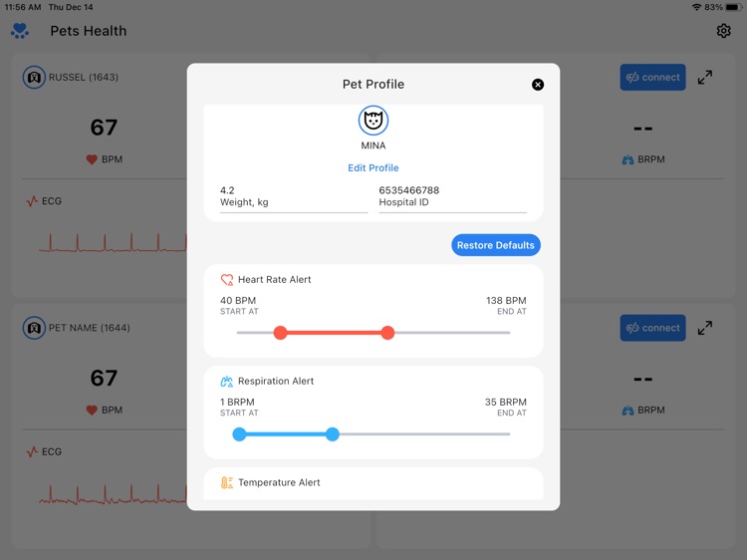747x560 pixels.
Task: Click the 11:56 AM clock
Action: [22, 7]
